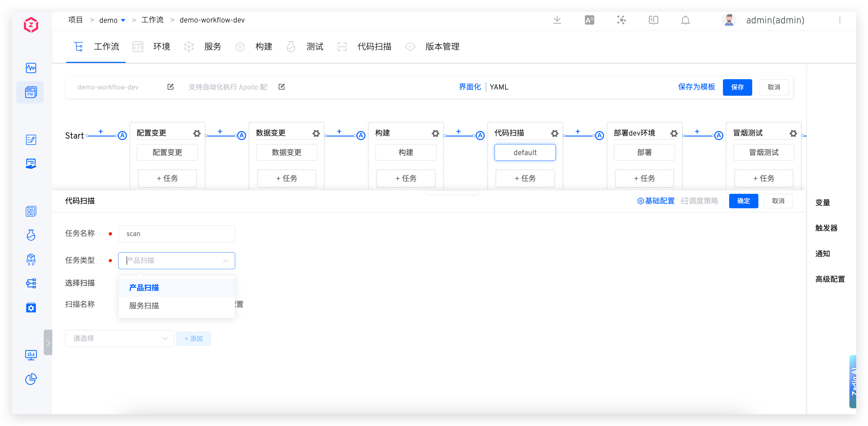Open settings gear for 配置变更 stage
The width and height of the screenshot is (868, 426).
tap(197, 134)
